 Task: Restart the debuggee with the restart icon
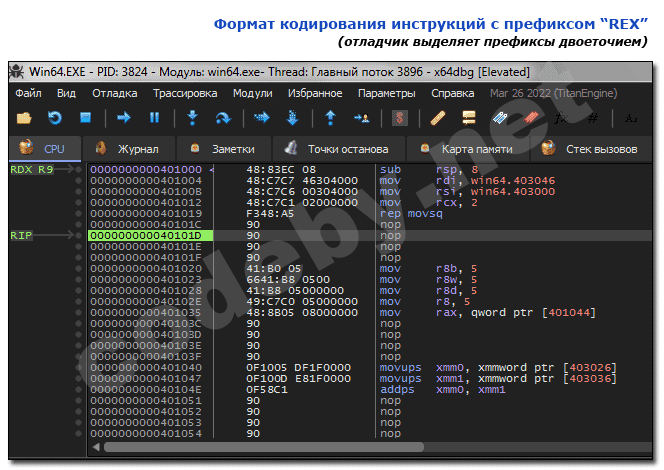55,118
